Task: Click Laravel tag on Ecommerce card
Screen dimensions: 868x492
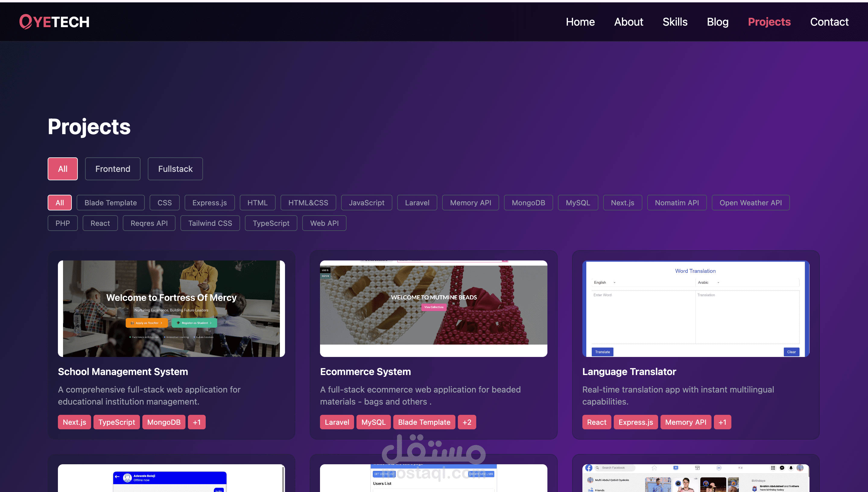Action: 337,422
